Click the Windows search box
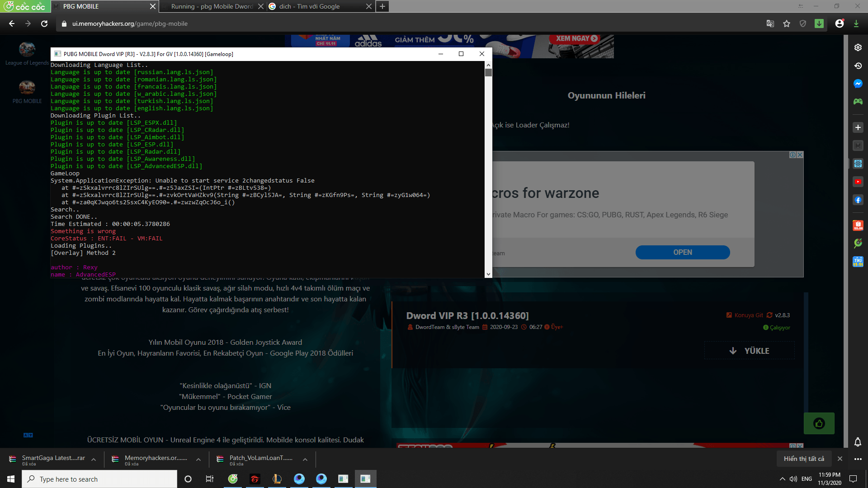 (99, 479)
